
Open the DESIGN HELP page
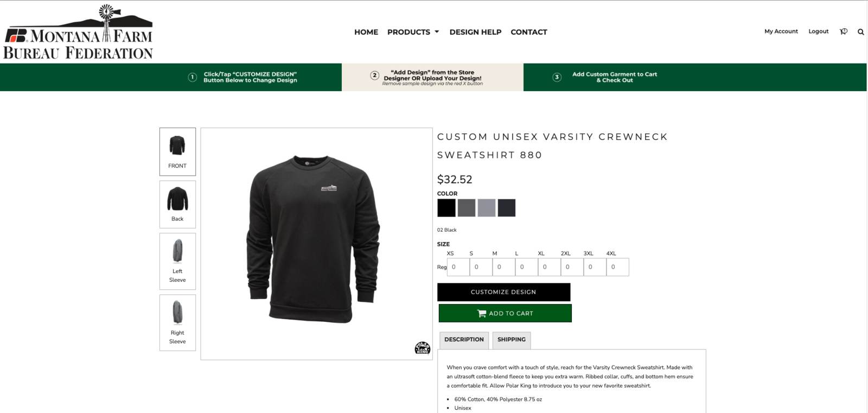point(475,32)
